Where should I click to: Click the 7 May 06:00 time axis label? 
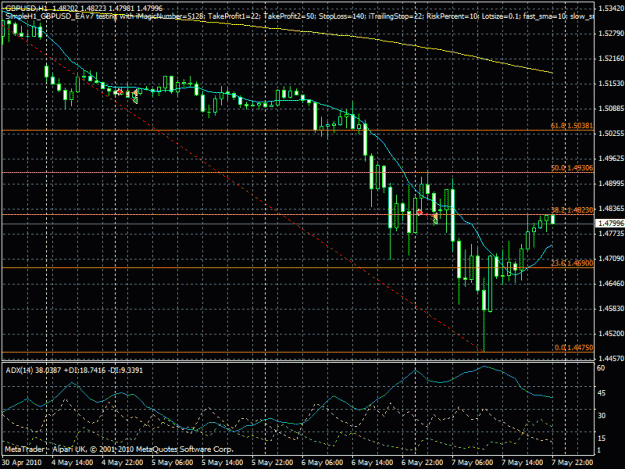[472, 463]
